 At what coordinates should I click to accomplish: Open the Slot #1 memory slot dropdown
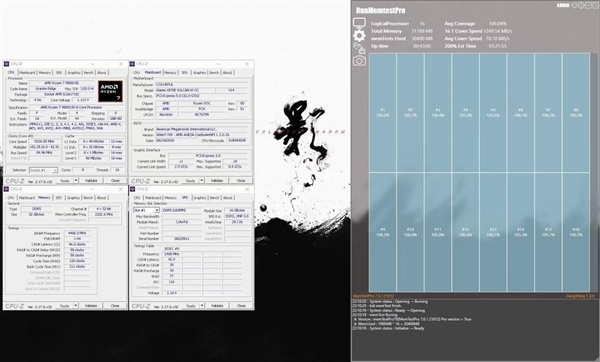[x=146, y=210]
